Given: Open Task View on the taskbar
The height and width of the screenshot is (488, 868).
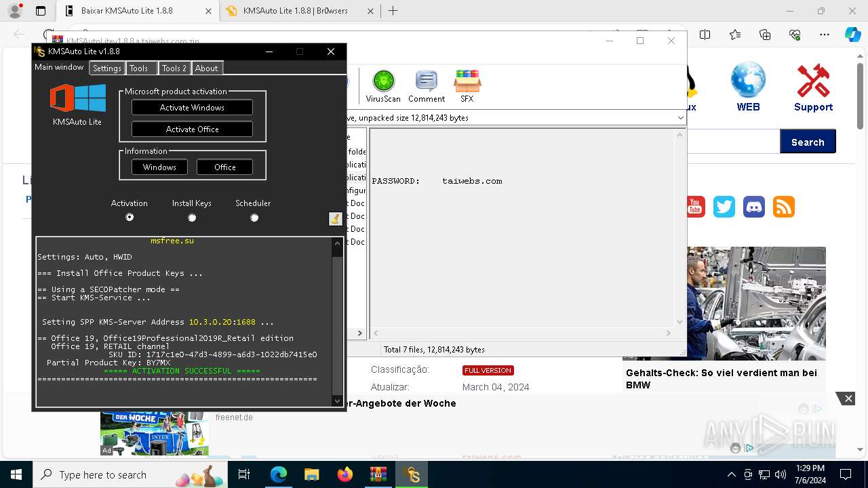Looking at the screenshot, I should pyautogui.click(x=245, y=474).
